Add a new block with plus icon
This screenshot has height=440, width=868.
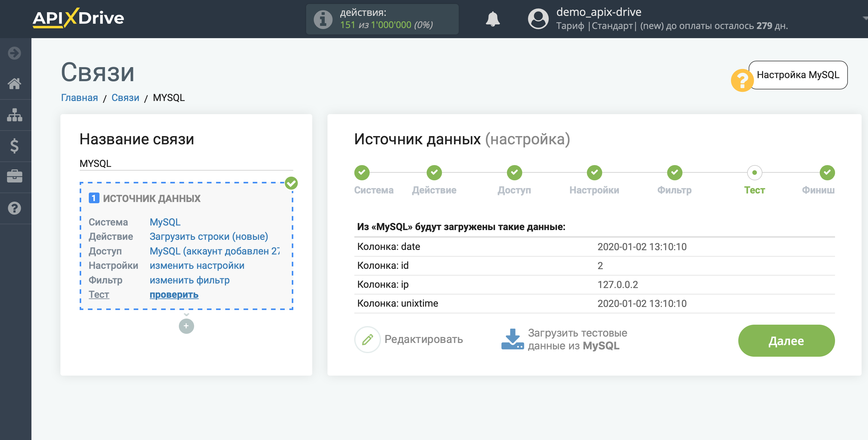pos(186,326)
